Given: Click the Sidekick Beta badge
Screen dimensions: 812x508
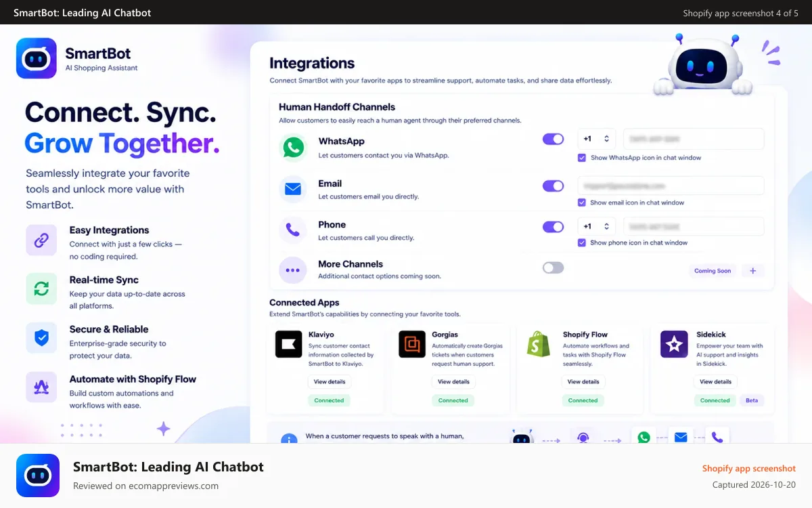Looking at the screenshot, I should click(752, 400).
